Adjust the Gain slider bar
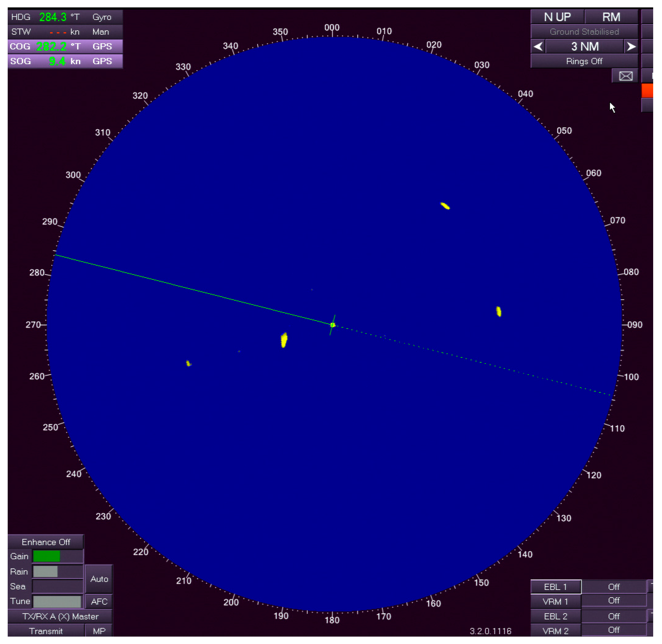Image resolution: width=662 pixels, height=644 pixels. point(58,556)
